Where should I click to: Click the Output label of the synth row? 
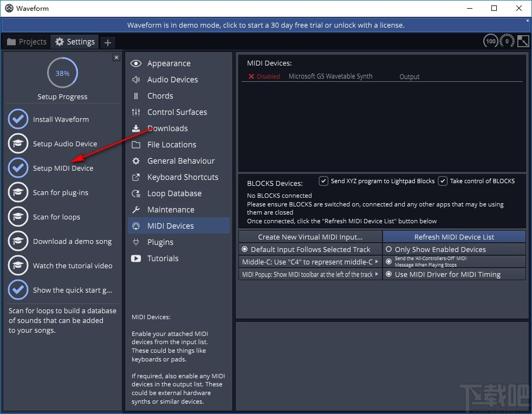pyautogui.click(x=409, y=77)
